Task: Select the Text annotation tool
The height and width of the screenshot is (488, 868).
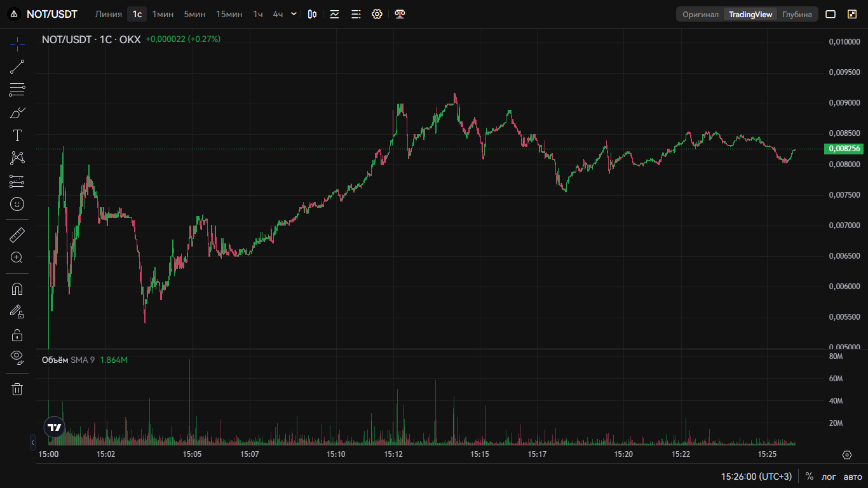Action: (17, 135)
